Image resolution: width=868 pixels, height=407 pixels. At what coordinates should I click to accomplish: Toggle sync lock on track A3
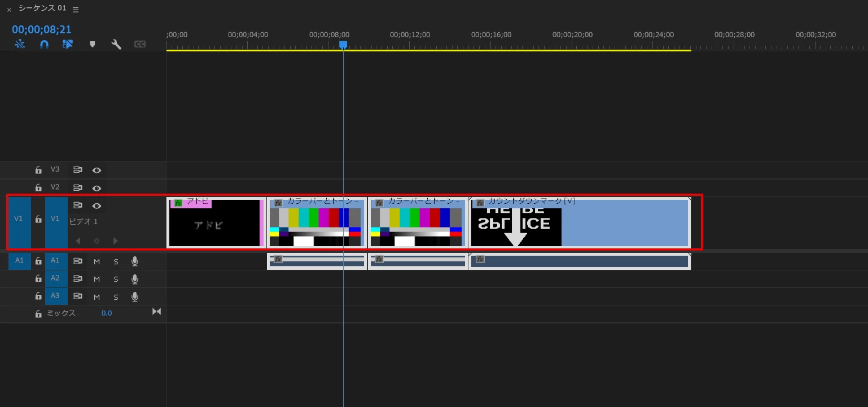coord(78,296)
